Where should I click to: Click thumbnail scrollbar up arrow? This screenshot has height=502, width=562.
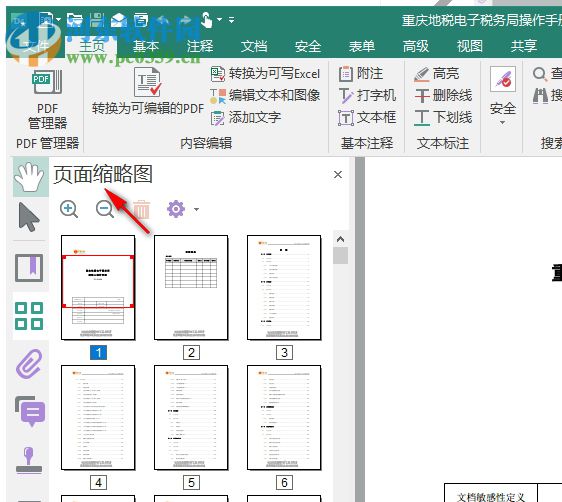(x=340, y=239)
